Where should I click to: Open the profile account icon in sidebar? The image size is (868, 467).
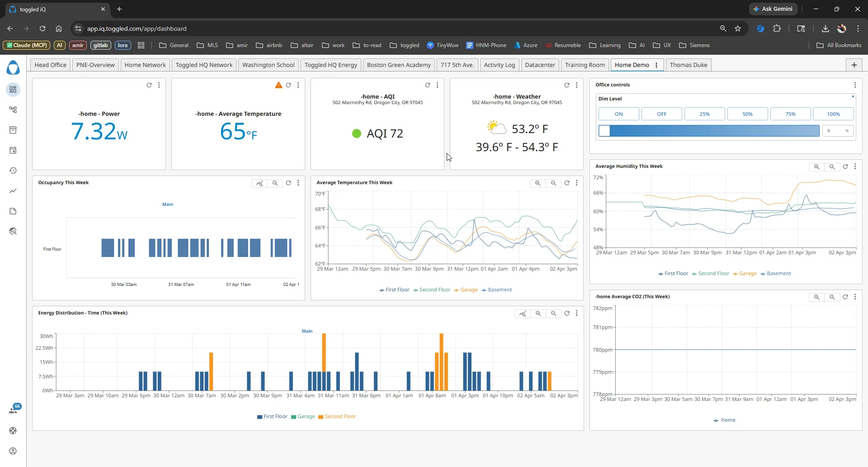(x=13, y=451)
